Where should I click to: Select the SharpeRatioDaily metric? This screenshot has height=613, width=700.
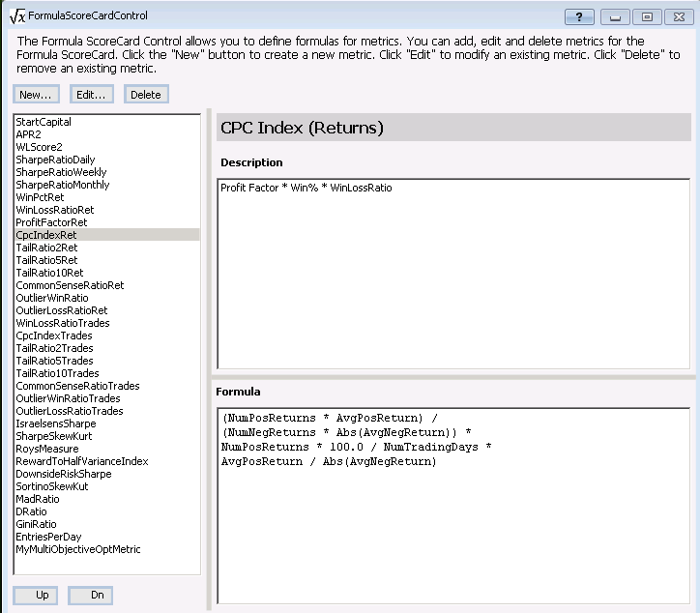[55, 160]
